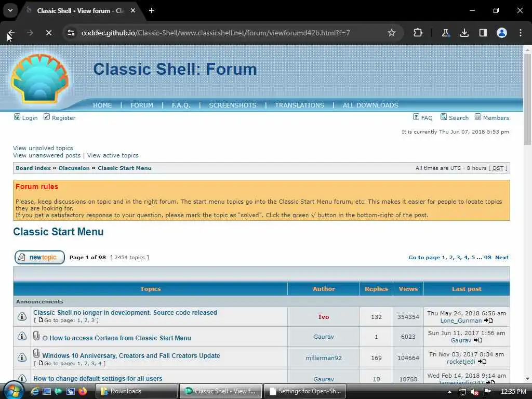
Task: Click the Register link
Action: pos(63,118)
